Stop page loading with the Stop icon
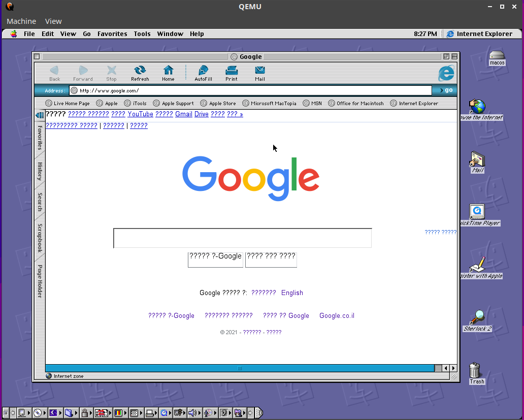Screen dimensions: 524x420 111,74
